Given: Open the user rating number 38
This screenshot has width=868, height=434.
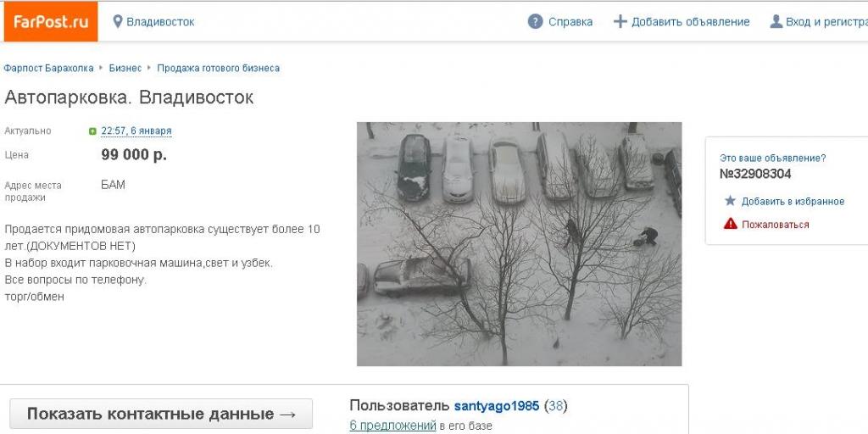Looking at the screenshot, I should 556,406.
